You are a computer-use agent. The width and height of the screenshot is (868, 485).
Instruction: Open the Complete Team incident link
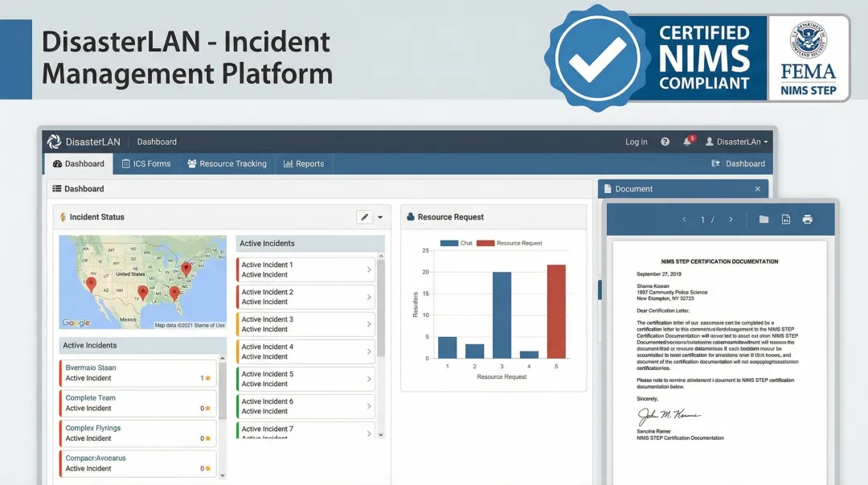click(91, 398)
